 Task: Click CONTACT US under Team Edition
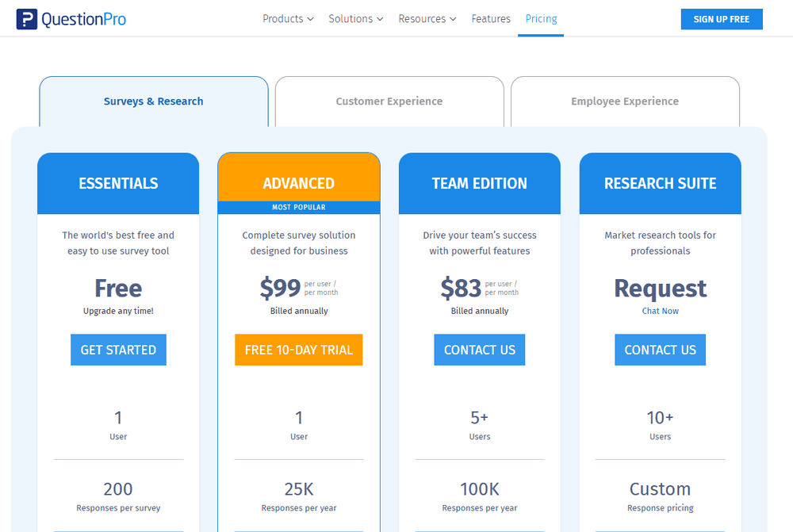tap(480, 350)
